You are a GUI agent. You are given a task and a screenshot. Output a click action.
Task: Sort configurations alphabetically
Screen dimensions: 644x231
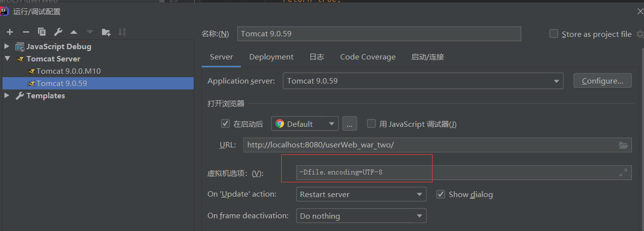(122, 32)
